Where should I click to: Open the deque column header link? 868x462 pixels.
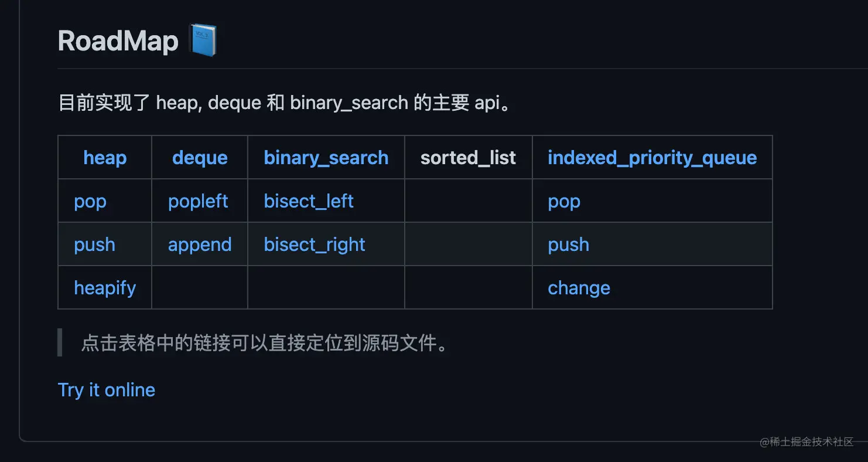200,158
